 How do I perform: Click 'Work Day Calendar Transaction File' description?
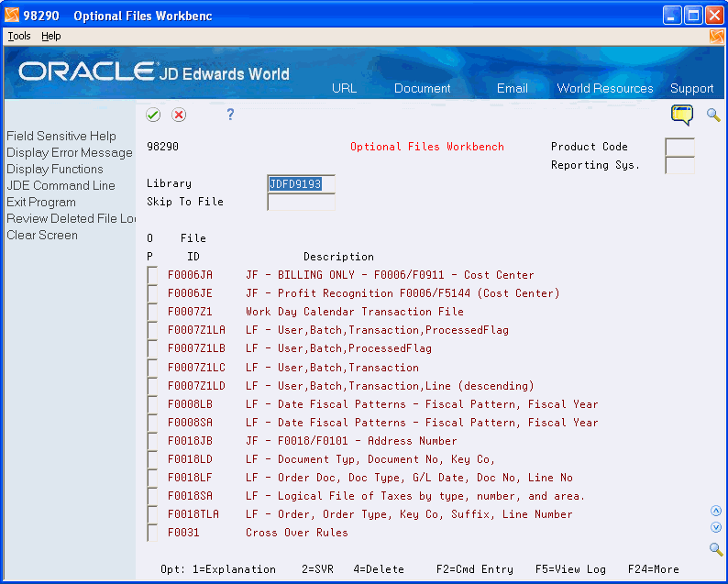pos(355,312)
